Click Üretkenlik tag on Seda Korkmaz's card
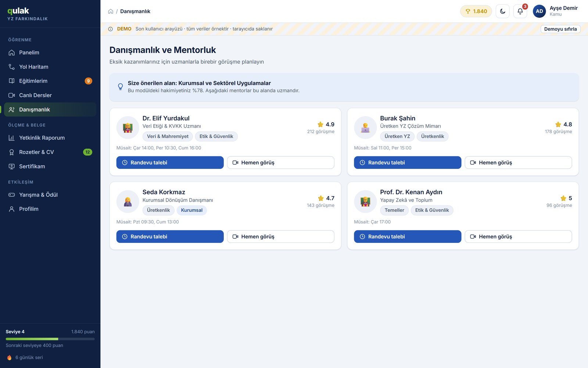 tap(158, 210)
